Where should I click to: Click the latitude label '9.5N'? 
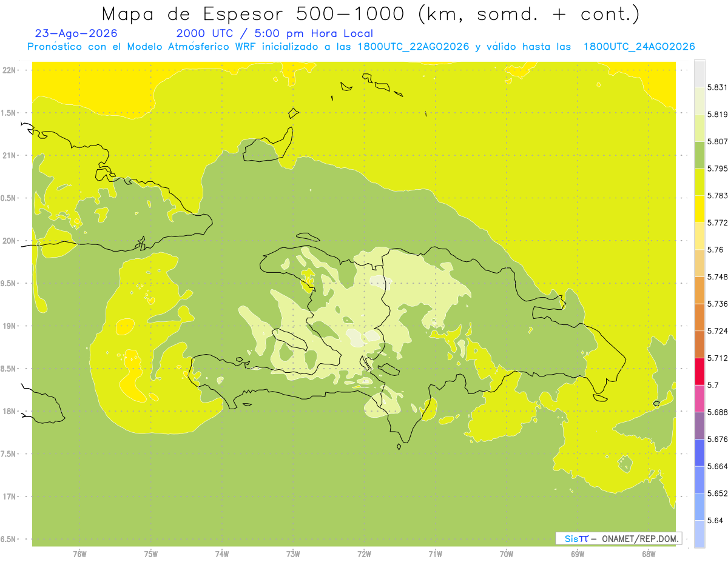8,283
